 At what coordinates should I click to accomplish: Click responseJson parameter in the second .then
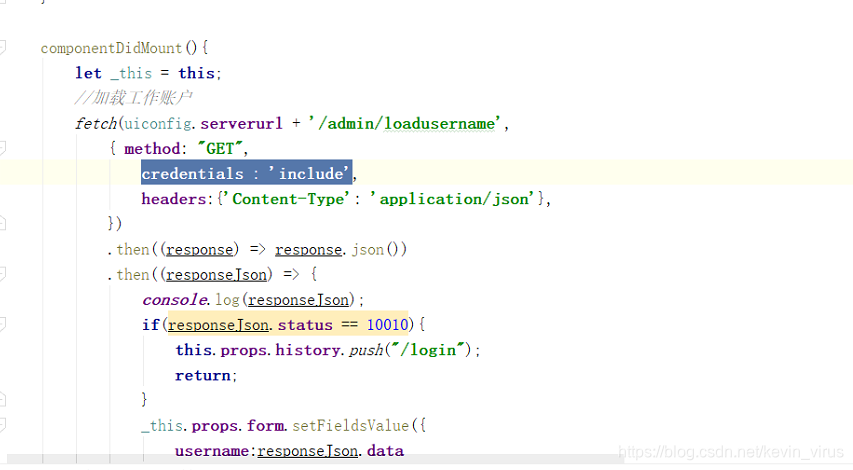(217, 275)
